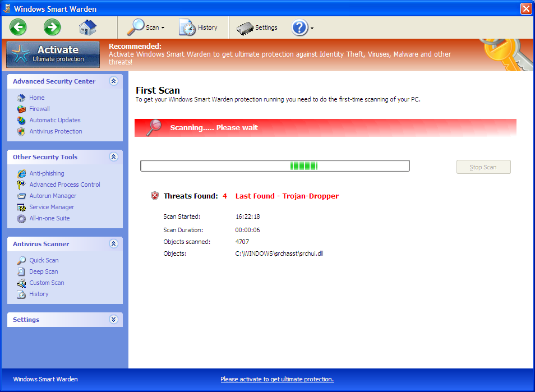Click the Advanced Process Control icon
This screenshot has width=535, height=392.
point(21,185)
